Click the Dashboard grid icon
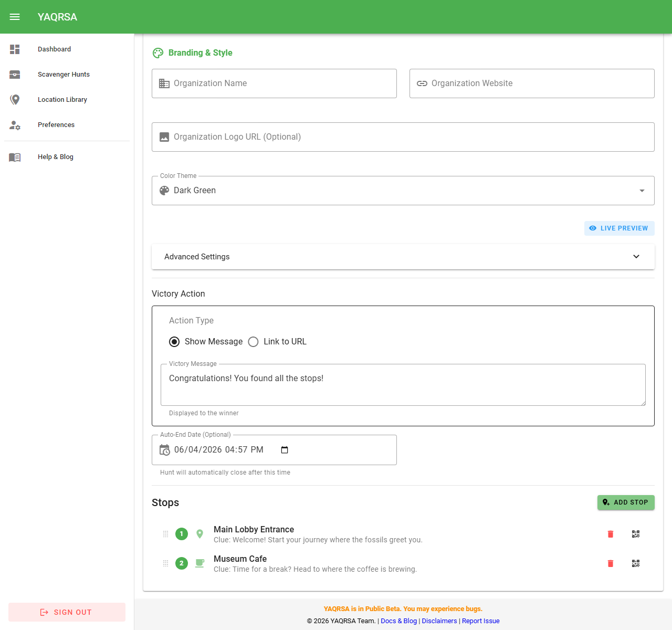 [15, 49]
